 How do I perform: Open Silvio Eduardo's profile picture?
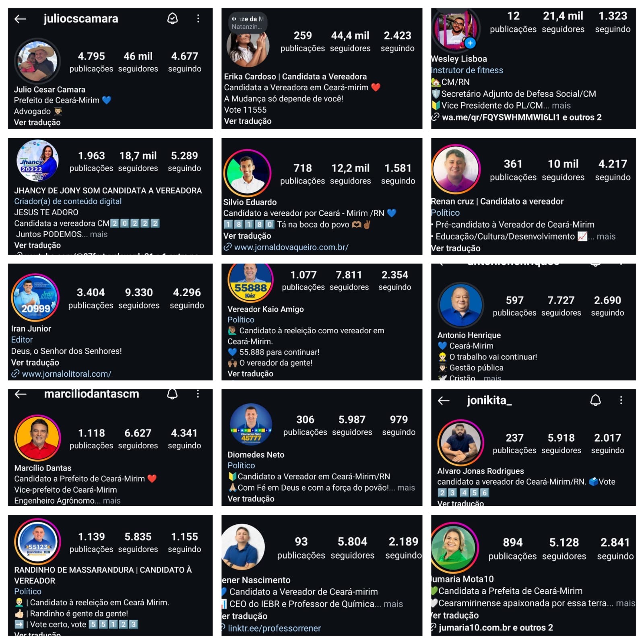pos(247,173)
